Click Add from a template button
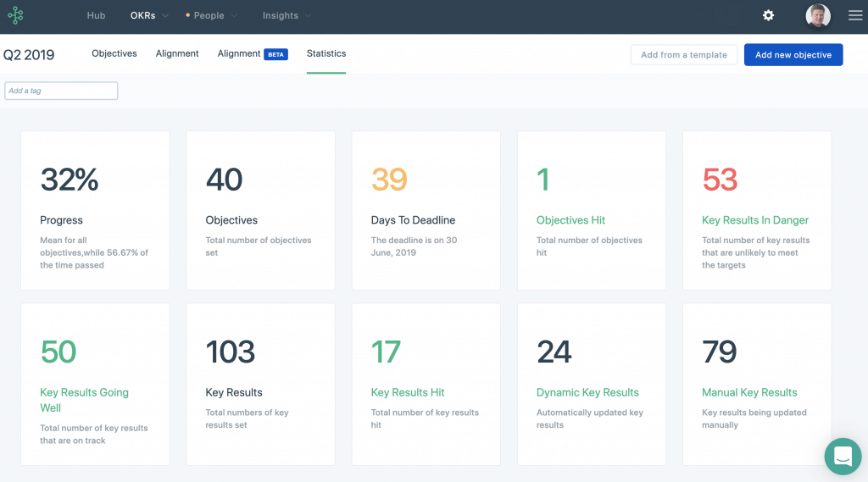Screen dimensions: 868x482 (x=684, y=55)
